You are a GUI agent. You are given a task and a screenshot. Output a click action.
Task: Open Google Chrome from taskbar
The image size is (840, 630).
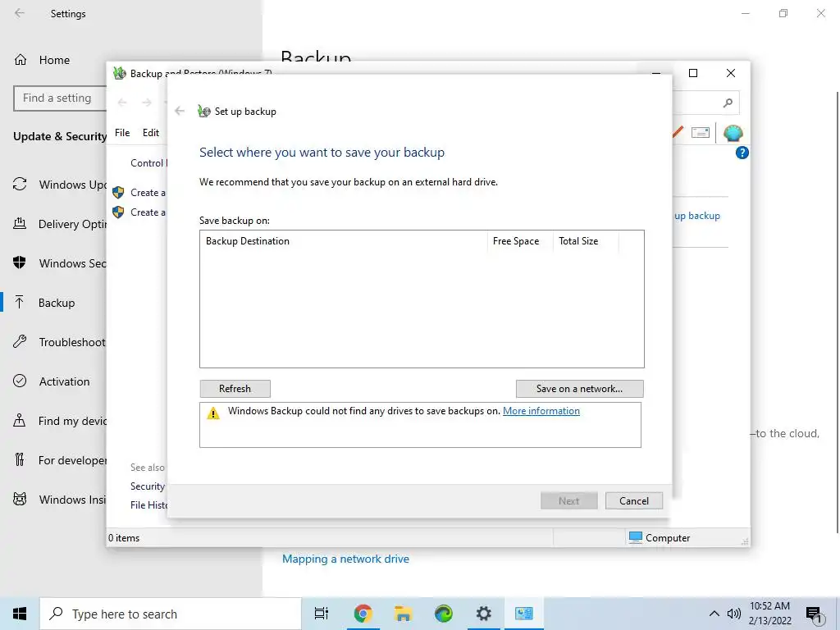363,614
